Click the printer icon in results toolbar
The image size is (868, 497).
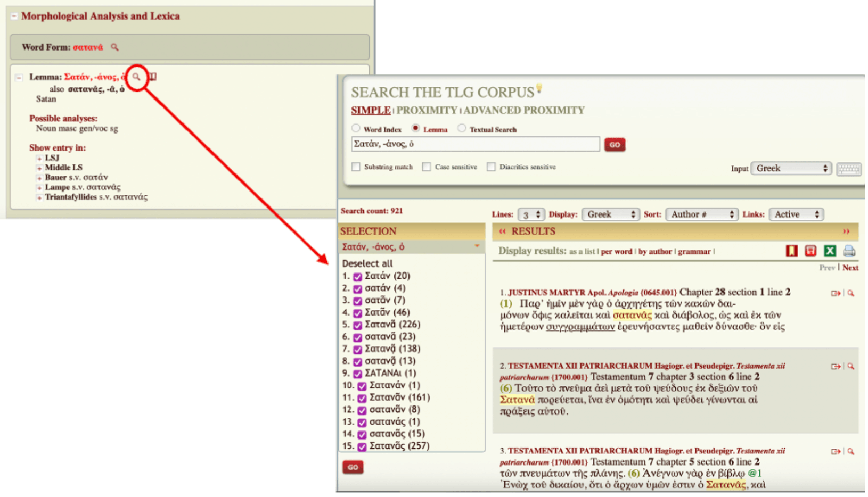click(x=849, y=251)
